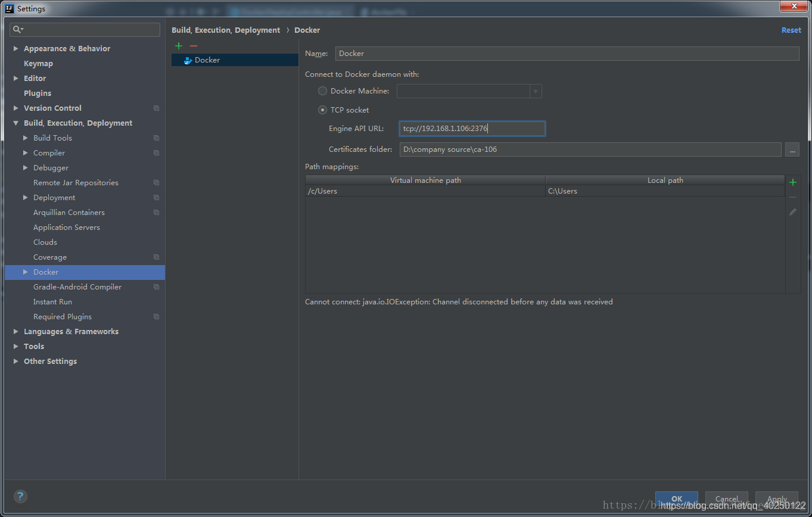Open help with question mark icon

[20, 496]
